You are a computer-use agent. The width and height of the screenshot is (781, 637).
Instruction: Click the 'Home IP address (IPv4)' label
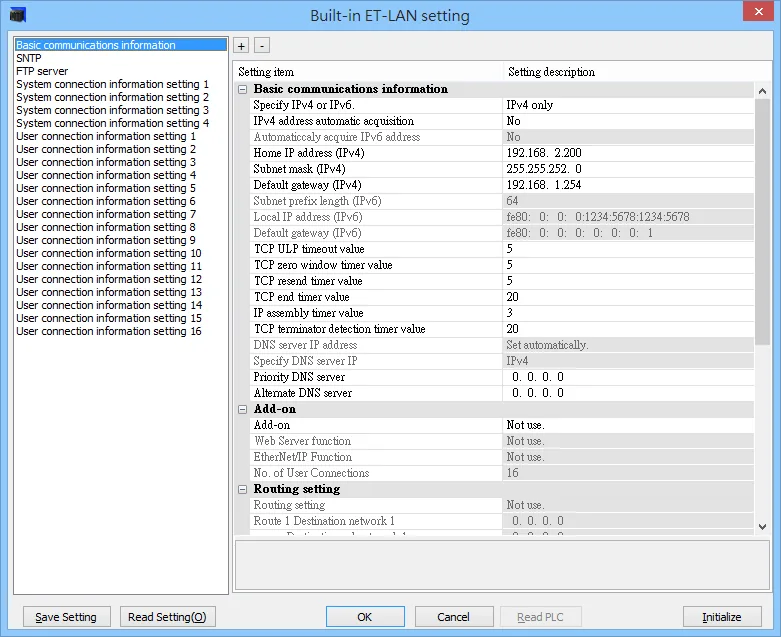coord(309,153)
